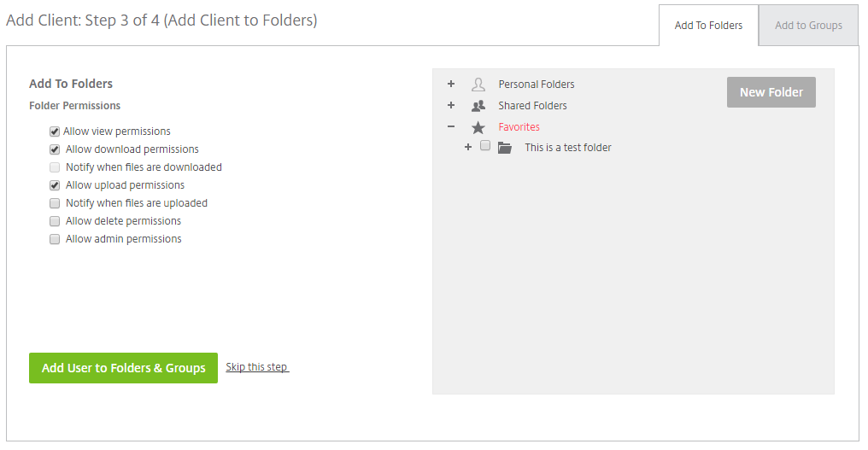Click the test folder's folder icon
Viewport: 868px width, 450px height.
pyautogui.click(x=504, y=148)
